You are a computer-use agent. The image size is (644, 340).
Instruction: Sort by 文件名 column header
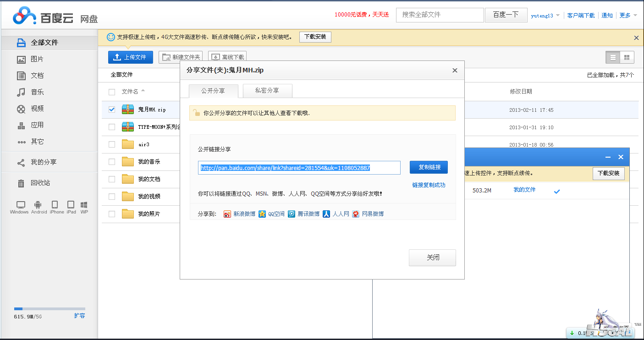coord(130,92)
